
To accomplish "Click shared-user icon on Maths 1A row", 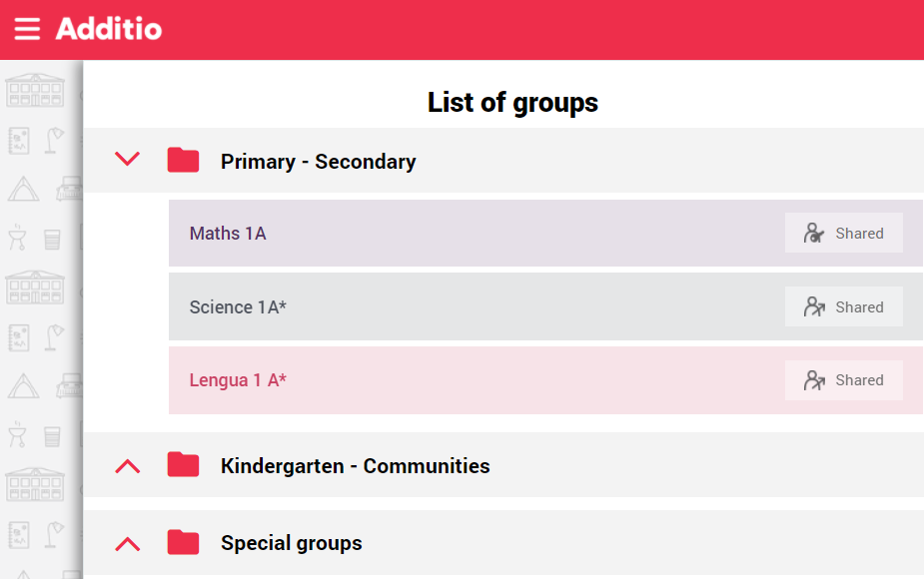I will click(814, 233).
